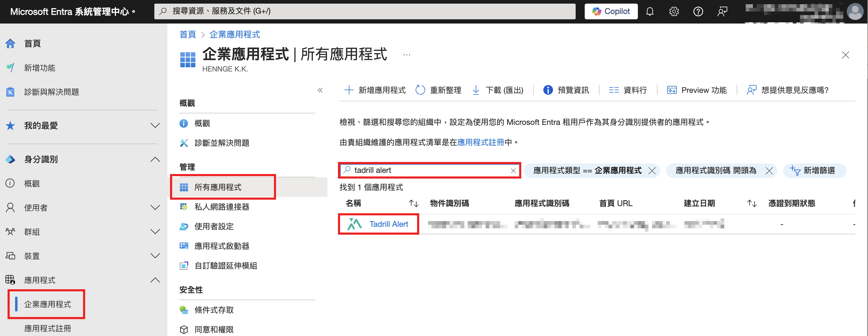Remove the 應用程式識別碼 filter
The image size is (868, 336).
pos(769,171)
